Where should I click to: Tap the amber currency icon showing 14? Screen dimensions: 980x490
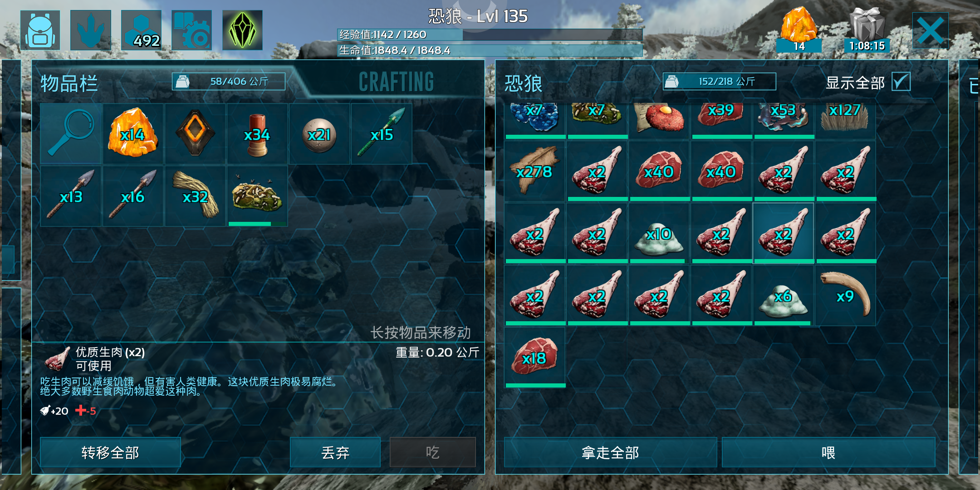799,29
